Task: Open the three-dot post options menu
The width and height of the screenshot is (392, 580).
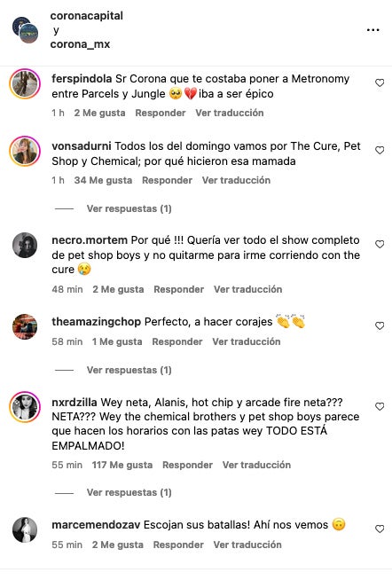Action: 372,30
